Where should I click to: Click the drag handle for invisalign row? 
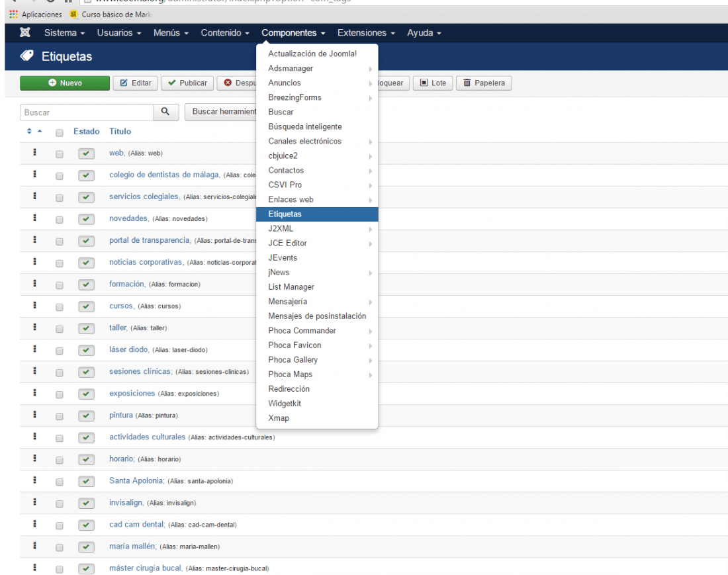point(35,502)
